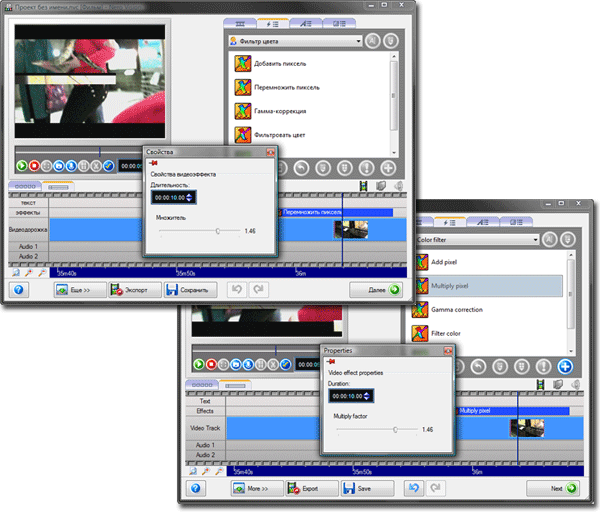This screenshot has width=600, height=512.
Task: Click the Next button in the English window
Action: pyautogui.click(x=553, y=488)
